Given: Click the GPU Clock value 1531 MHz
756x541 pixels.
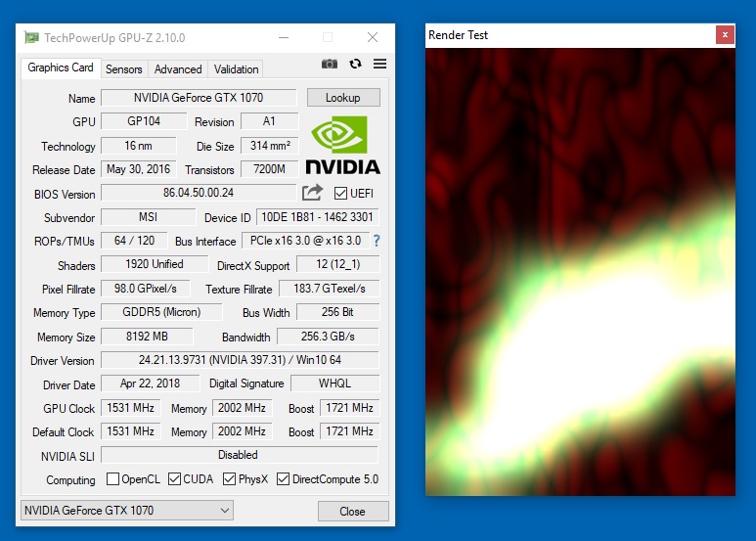Looking at the screenshot, I should [x=131, y=408].
